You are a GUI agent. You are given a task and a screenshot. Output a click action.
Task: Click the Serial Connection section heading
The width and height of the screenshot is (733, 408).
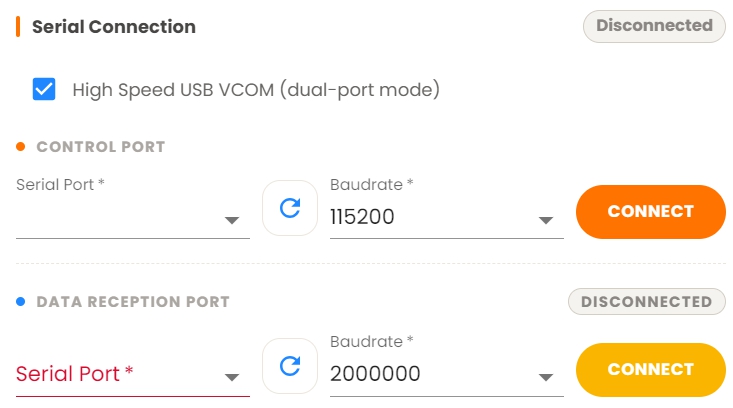(x=114, y=27)
